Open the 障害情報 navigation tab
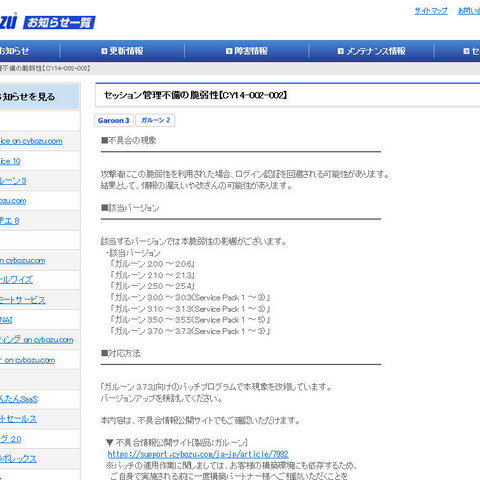Image resolution: width=480 pixels, height=480 pixels. point(247,51)
